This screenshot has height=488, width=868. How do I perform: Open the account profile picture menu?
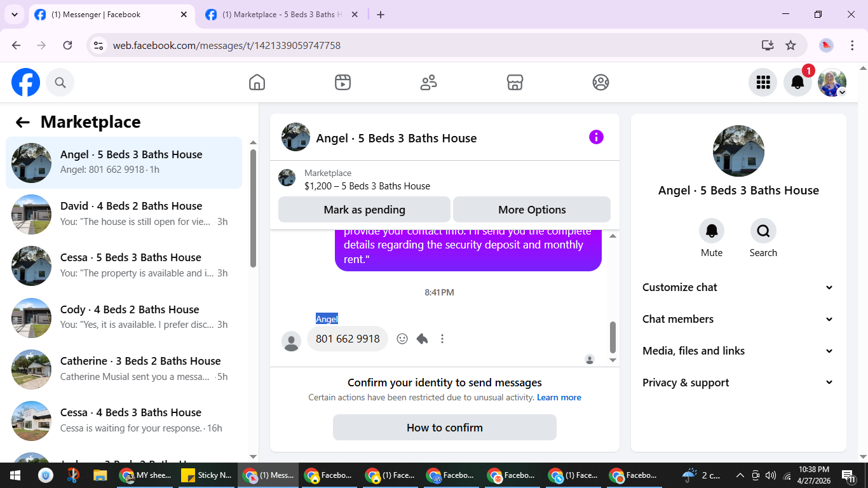click(832, 83)
